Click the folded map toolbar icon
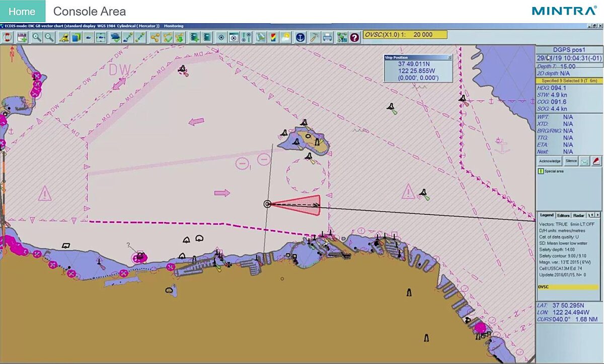Image resolution: width=604 pixels, height=364 pixels. [261, 37]
